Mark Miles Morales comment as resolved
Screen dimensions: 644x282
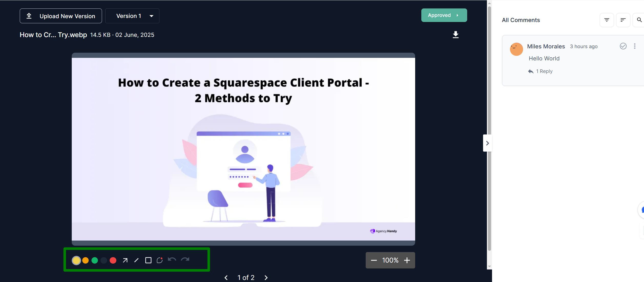pos(623,46)
